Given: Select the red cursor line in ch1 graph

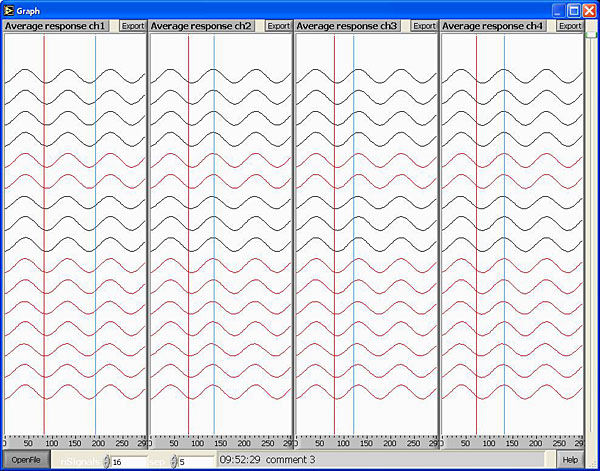Looking at the screenshot, I should [44, 235].
